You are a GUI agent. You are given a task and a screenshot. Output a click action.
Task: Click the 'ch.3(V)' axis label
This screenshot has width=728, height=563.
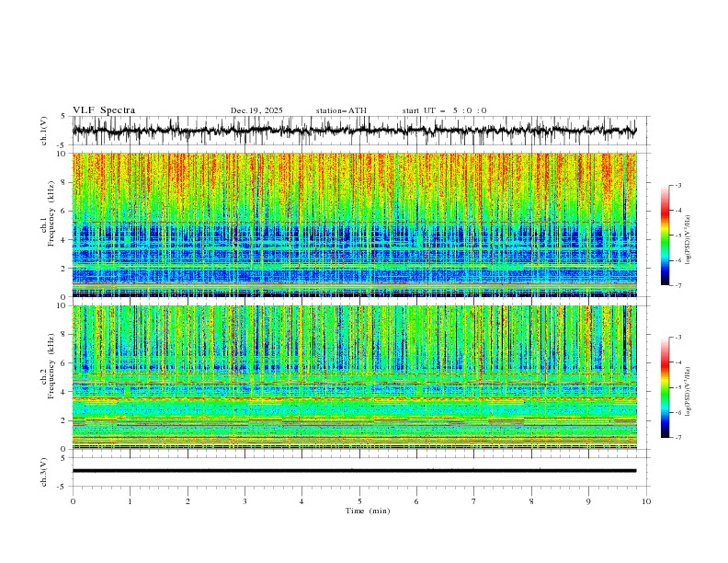coord(44,472)
